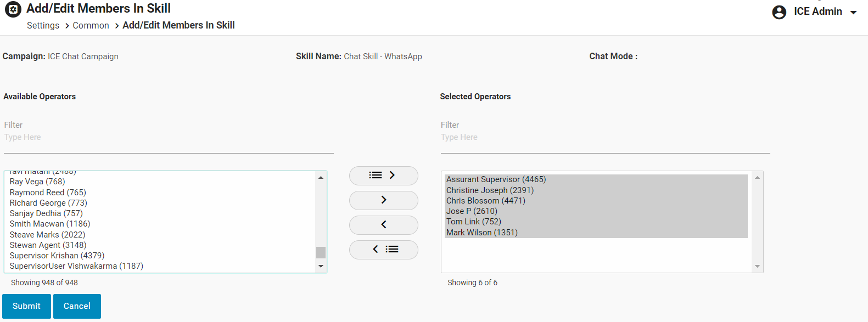Expand the ICE Admin dropdown arrow
The height and width of the screenshot is (322, 868).
click(853, 13)
